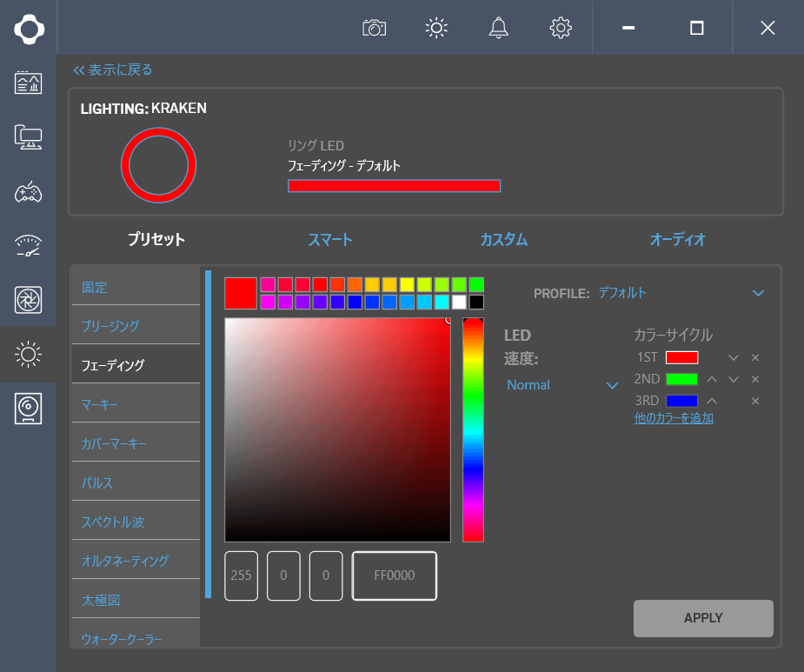804x672 pixels.
Task: Pick the white palette swatch
Action: (459, 302)
